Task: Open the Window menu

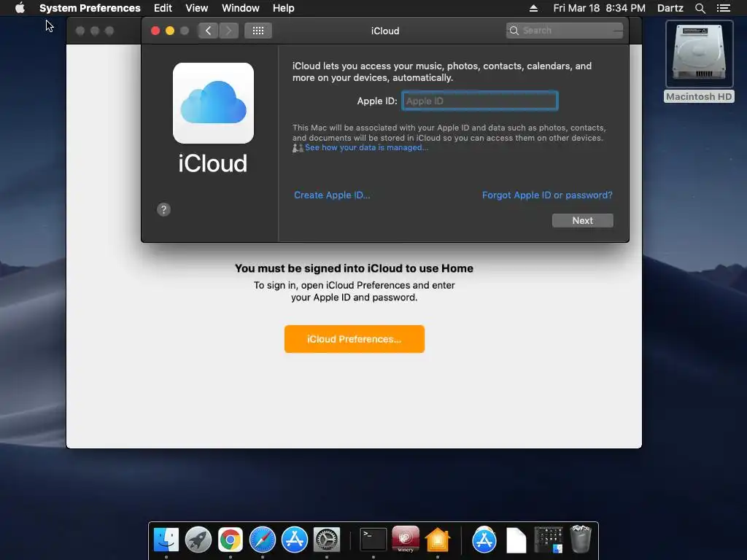Action: click(x=241, y=8)
